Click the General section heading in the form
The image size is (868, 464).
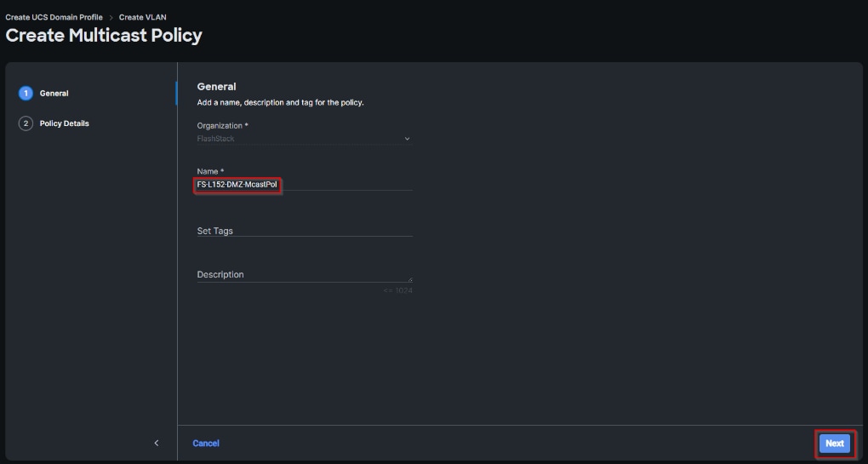216,87
